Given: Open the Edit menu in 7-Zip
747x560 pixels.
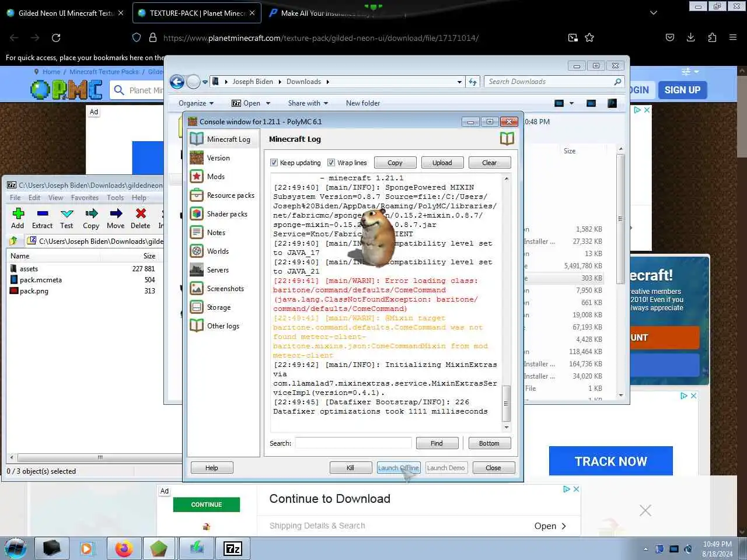Looking at the screenshot, I should click(x=34, y=198).
